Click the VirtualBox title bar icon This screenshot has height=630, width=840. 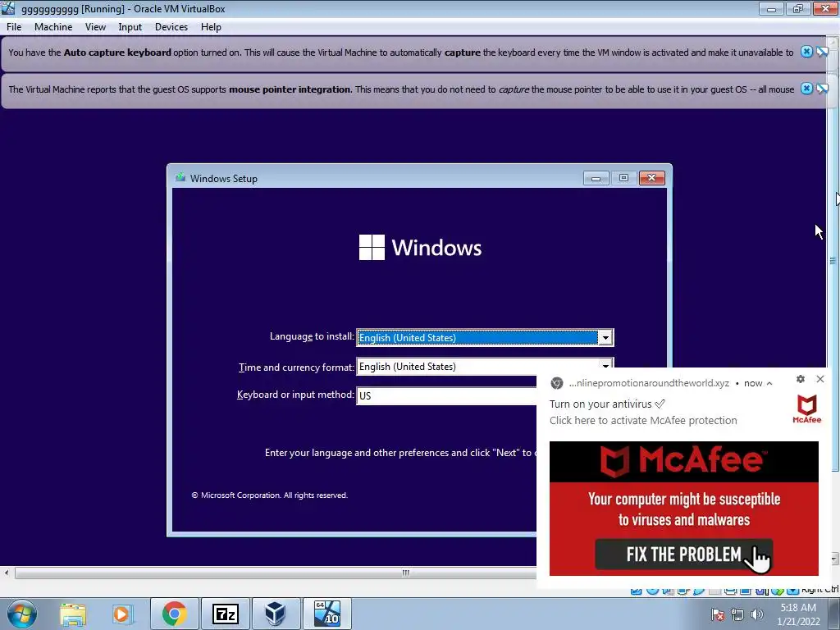(8, 8)
